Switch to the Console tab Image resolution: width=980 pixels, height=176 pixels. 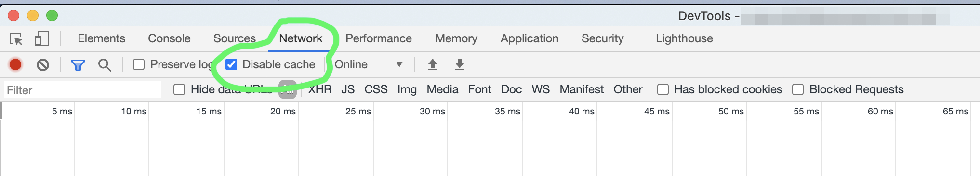tap(169, 38)
